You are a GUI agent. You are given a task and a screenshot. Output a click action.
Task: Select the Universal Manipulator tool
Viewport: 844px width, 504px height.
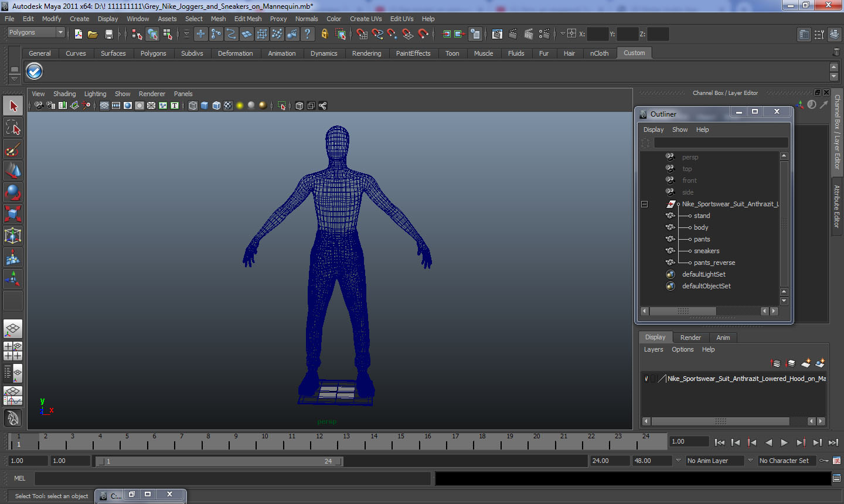13,236
